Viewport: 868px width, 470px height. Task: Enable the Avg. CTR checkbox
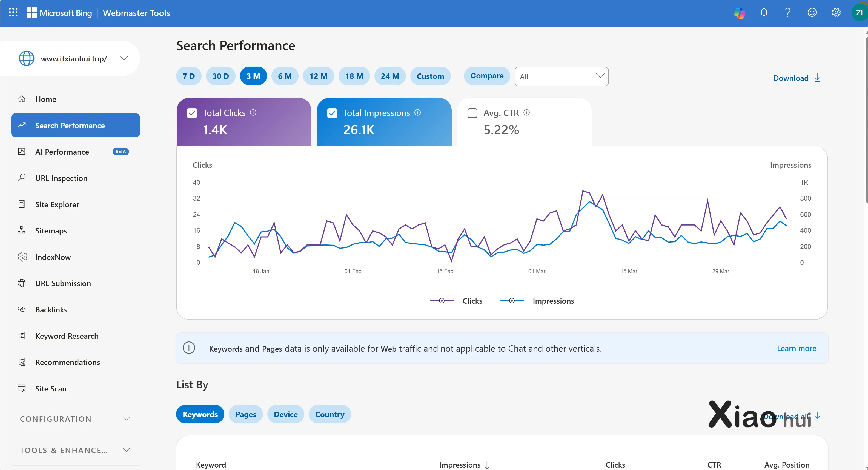pyautogui.click(x=472, y=113)
